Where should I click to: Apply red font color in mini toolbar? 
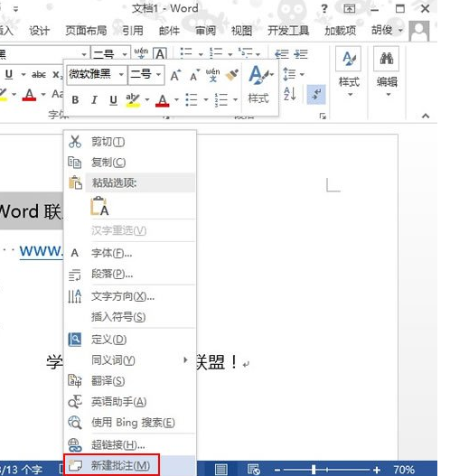tap(162, 100)
